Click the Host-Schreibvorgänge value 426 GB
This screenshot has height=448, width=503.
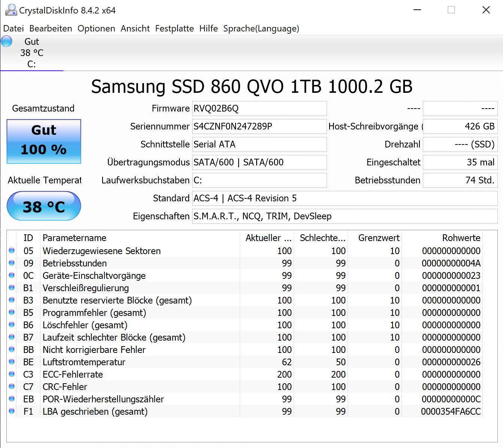(x=460, y=127)
